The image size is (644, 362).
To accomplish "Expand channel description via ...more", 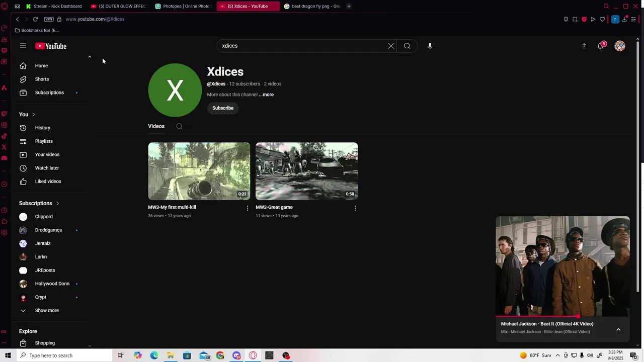I will [x=266, y=95].
